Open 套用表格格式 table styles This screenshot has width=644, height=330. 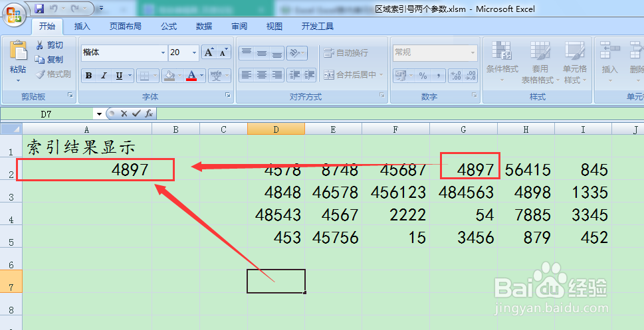540,62
